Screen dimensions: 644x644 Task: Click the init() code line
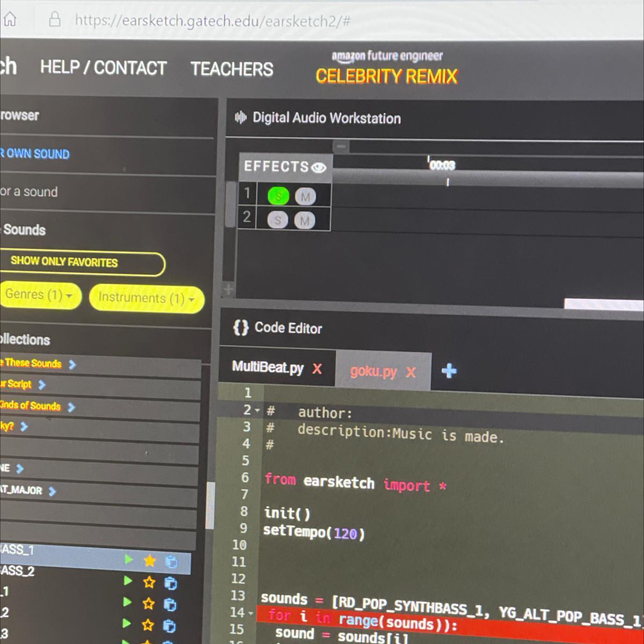(x=287, y=513)
